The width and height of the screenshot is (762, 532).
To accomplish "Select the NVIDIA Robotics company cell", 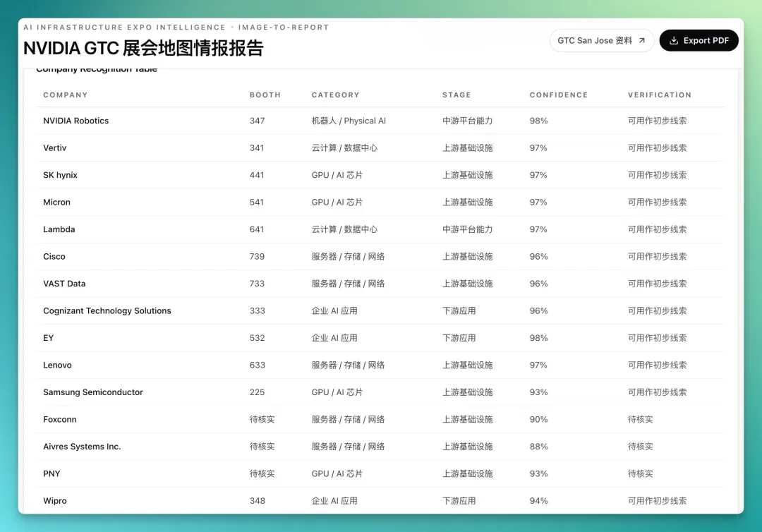I will 75,121.
